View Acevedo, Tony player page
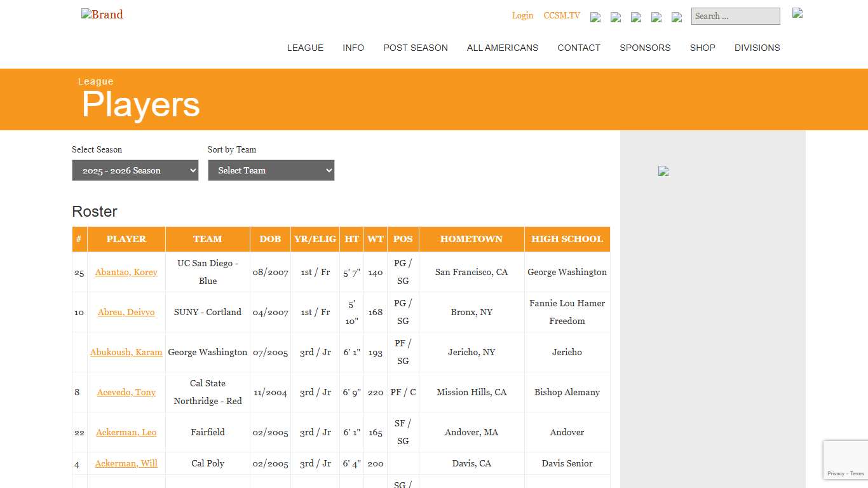The height and width of the screenshot is (488, 868). point(126,392)
